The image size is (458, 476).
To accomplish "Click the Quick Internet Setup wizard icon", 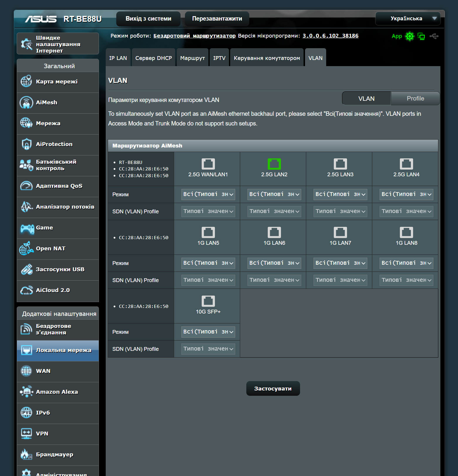I will point(26,44).
